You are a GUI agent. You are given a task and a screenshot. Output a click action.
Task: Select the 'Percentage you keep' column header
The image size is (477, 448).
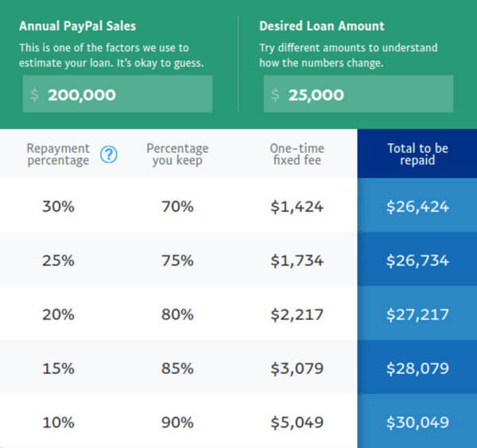pos(177,154)
